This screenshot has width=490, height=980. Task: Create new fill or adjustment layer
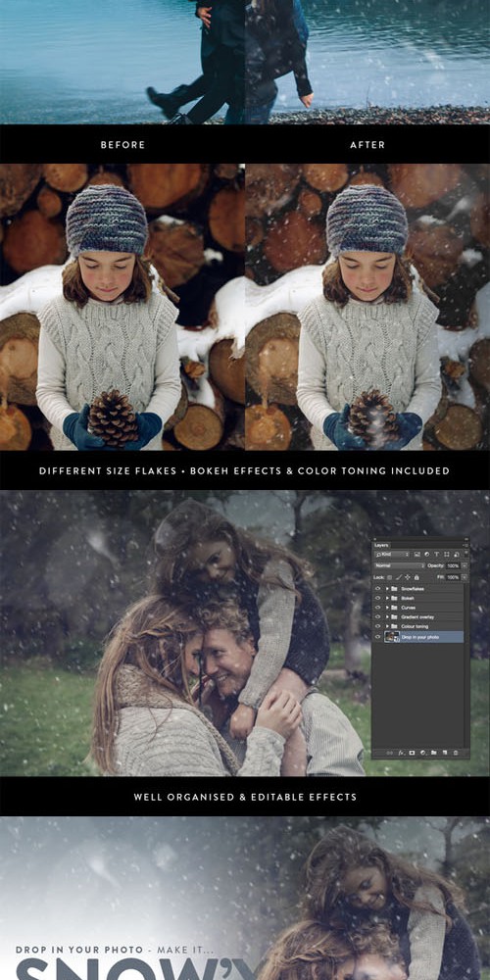tap(423, 753)
